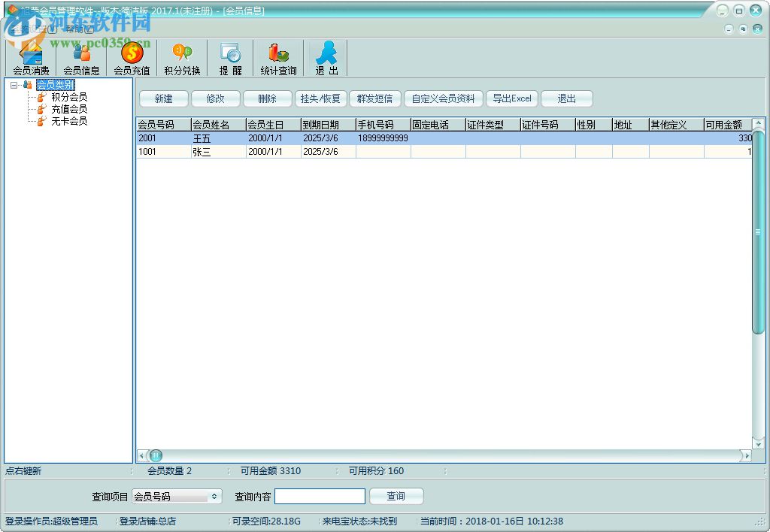The image size is (770, 532).
Task: Click the 固定电话 column header
Action: [x=438, y=125]
